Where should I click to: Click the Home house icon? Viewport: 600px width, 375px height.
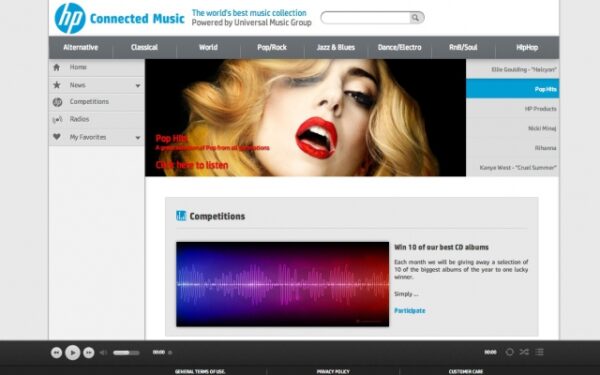[x=57, y=67]
